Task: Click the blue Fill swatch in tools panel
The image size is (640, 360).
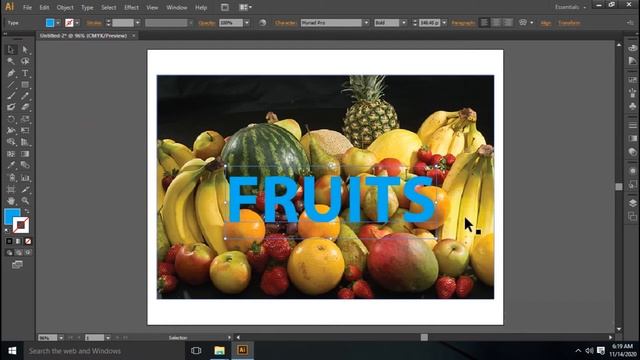Action: pyautogui.click(x=10, y=215)
